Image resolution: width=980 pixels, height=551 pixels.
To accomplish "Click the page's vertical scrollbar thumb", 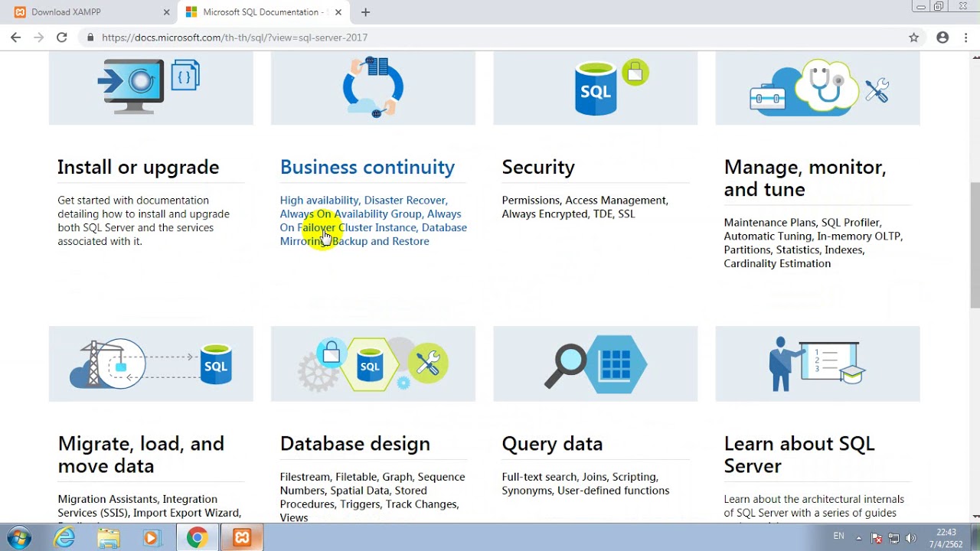I will 975,245.
